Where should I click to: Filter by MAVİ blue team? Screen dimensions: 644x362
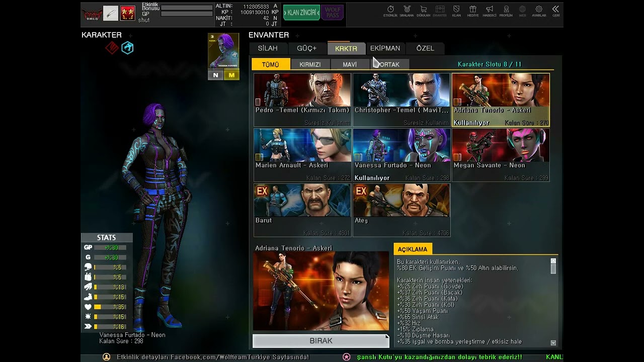tap(350, 64)
